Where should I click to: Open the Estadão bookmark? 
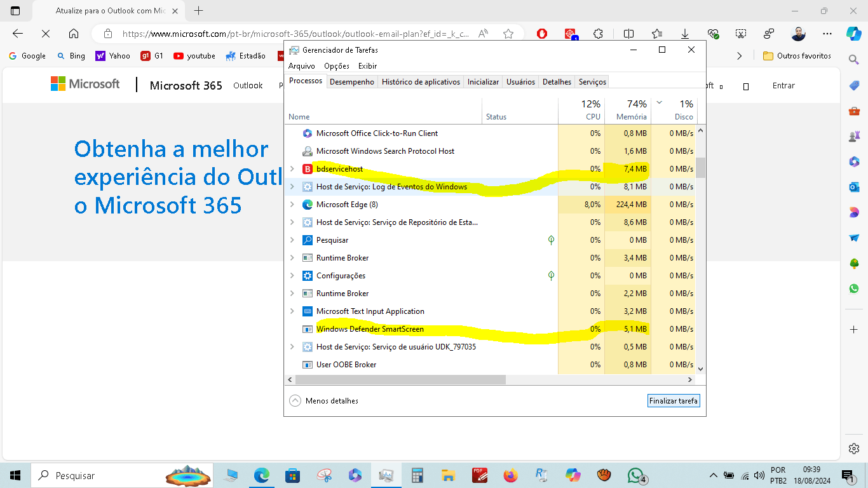245,56
